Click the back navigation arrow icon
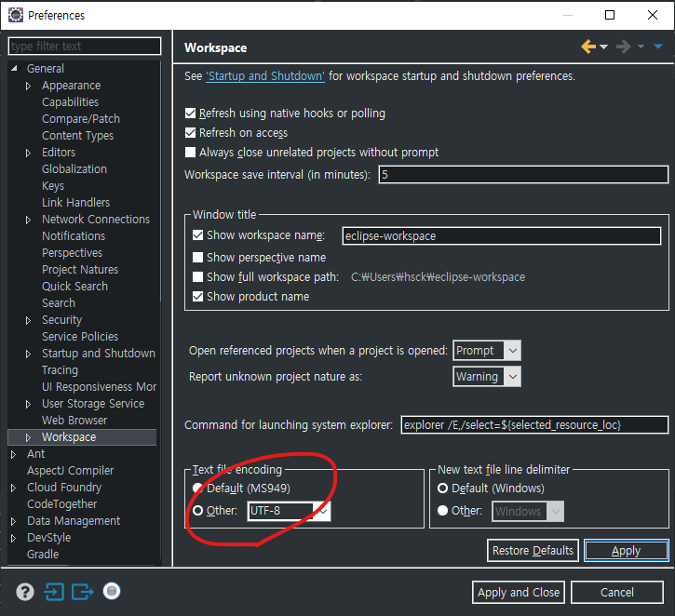The height and width of the screenshot is (616, 675). click(588, 46)
